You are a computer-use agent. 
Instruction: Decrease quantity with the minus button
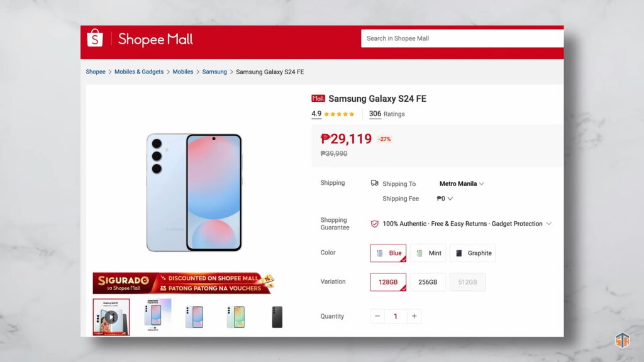point(377,316)
